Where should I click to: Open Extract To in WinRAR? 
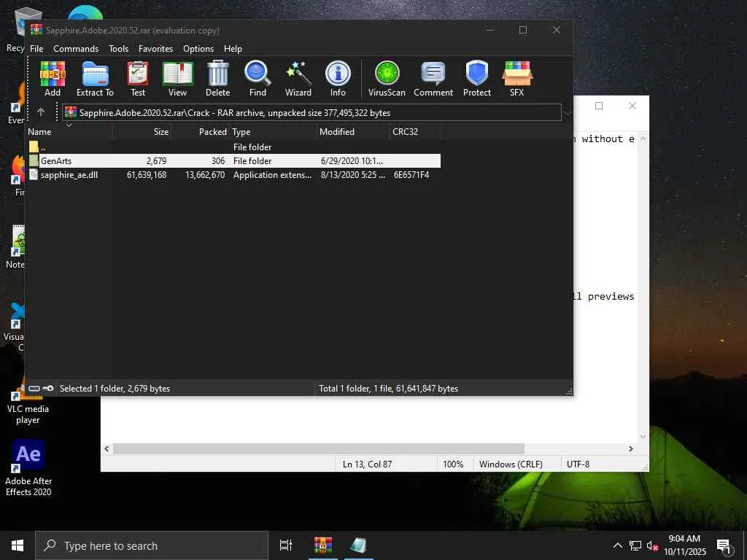point(96,79)
